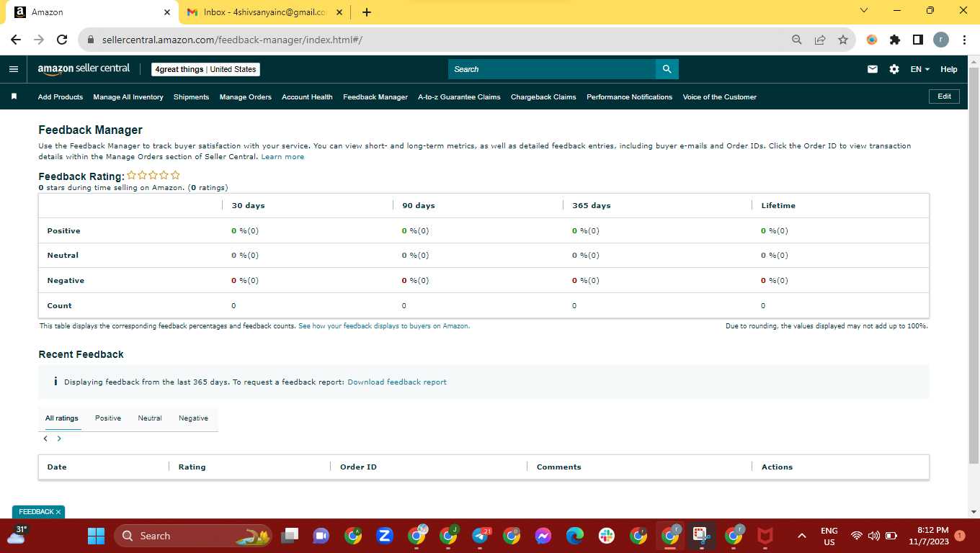Screen dimensions: 980x553
Task: Click 'how your feedback displays' link
Action: pos(384,326)
